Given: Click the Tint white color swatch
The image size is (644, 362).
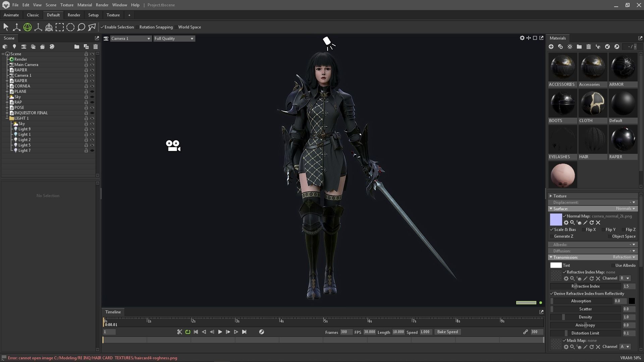Looking at the screenshot, I should click(556, 265).
